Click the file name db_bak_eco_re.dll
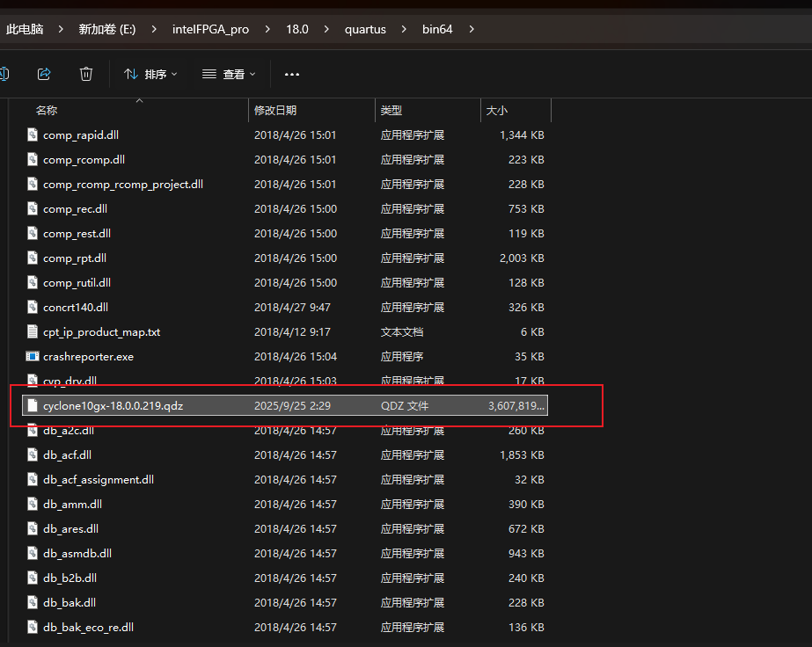812x647 pixels. tap(89, 628)
